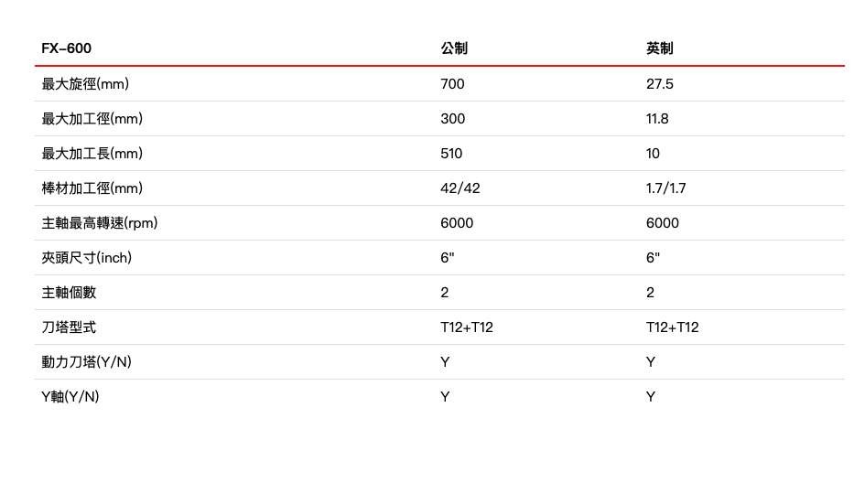The height and width of the screenshot is (504, 865).
Task: Select the 英制 column header
Action: tap(659, 48)
